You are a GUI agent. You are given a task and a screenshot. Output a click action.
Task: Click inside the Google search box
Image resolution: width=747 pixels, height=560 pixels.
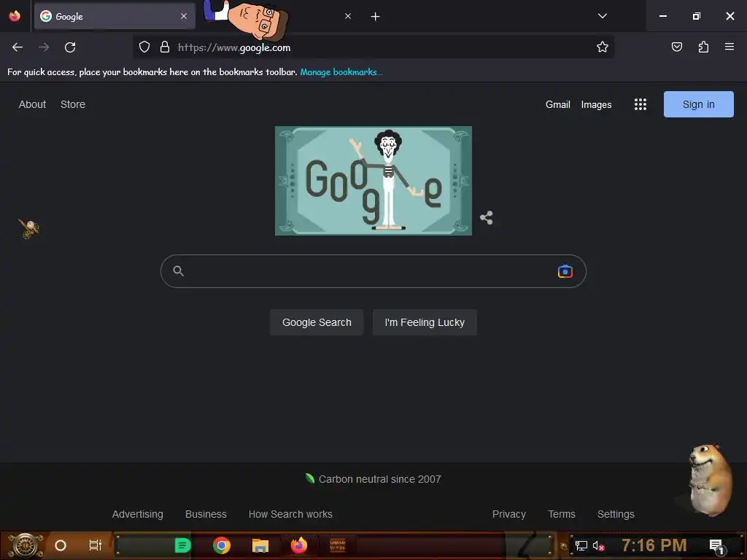373,271
